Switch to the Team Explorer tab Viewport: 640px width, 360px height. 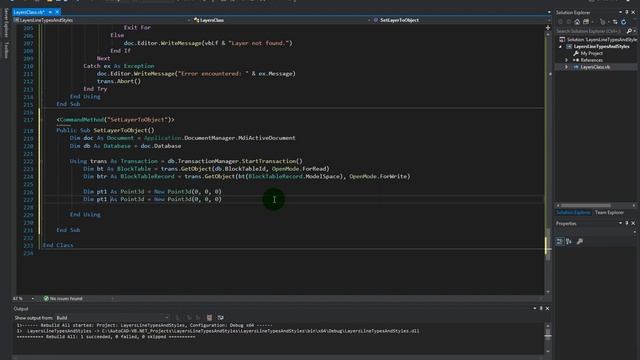609,213
